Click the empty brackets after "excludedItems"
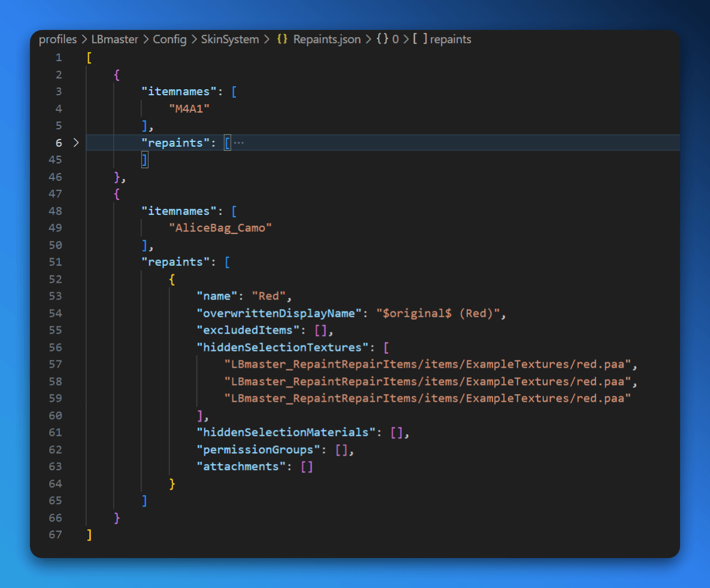 click(321, 331)
